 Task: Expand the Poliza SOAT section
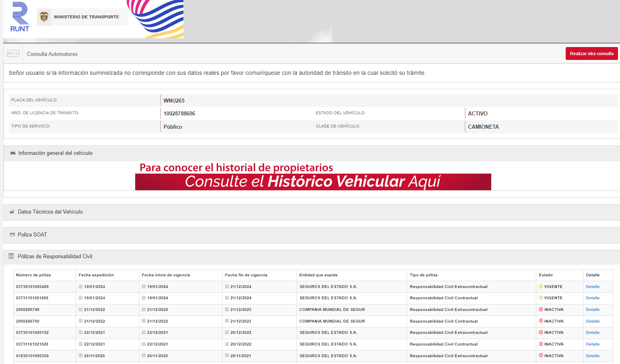pyautogui.click(x=33, y=235)
